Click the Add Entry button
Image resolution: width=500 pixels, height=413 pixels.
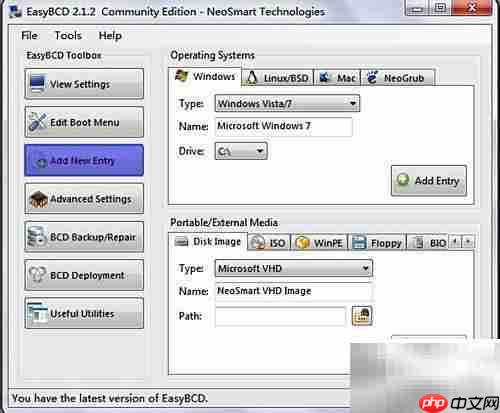(x=429, y=181)
